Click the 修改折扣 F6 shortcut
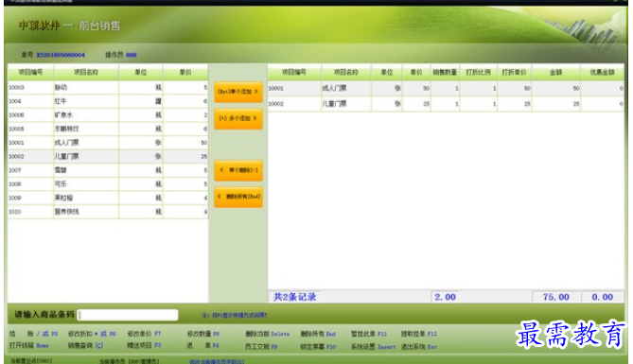The width and height of the screenshot is (633, 364). (92, 334)
